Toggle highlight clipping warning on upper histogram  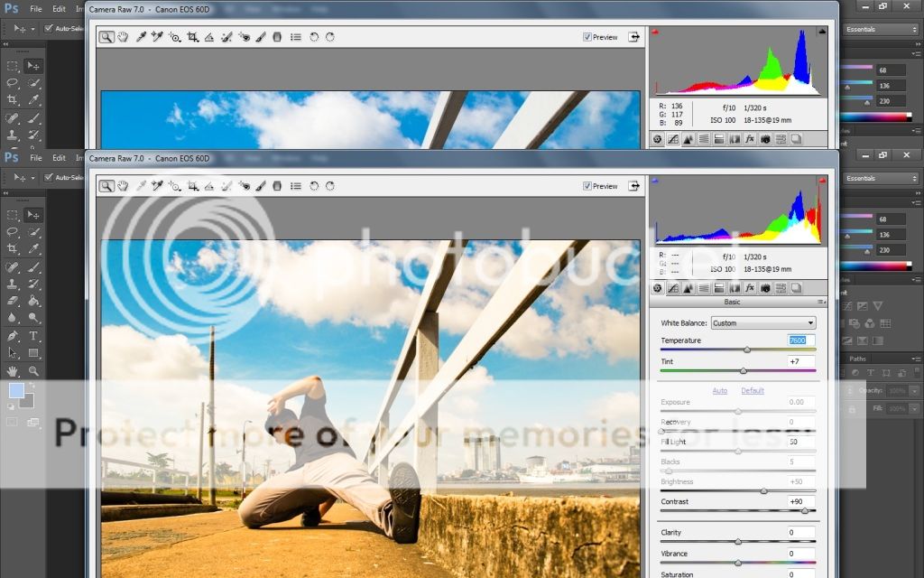[x=821, y=32]
